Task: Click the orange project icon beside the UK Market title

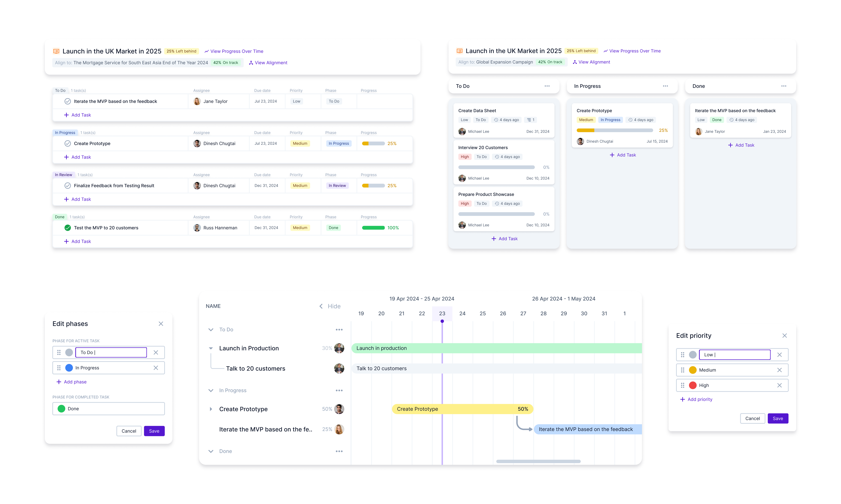Action: pyautogui.click(x=56, y=51)
